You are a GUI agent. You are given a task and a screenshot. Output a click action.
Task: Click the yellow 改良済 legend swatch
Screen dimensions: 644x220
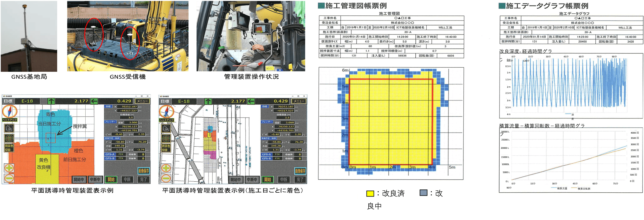click(370, 194)
